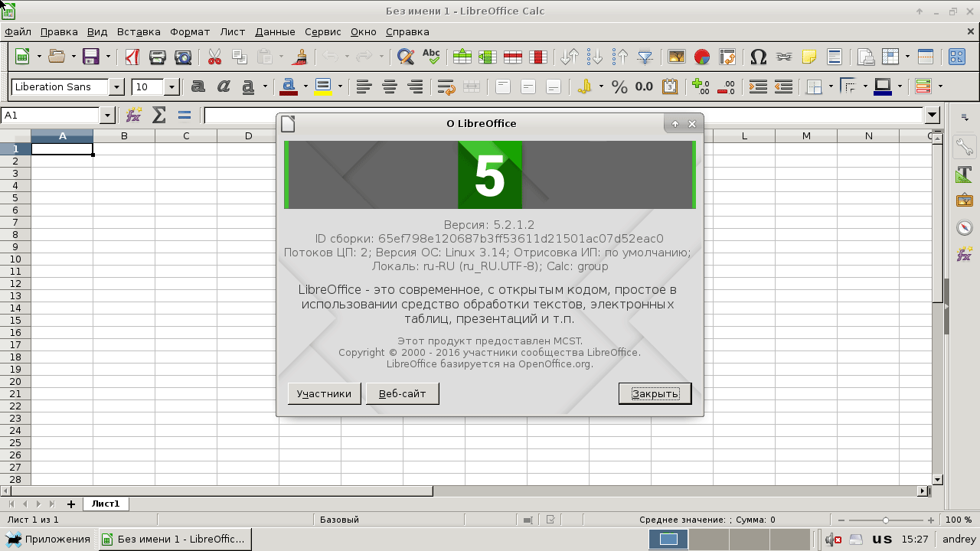Open the sidebar Properties wrench panel
Screen dimensions: 980x551
point(965,147)
